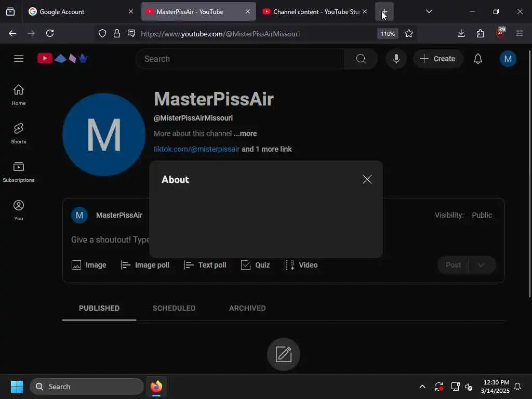Open the Create menu

(437, 59)
